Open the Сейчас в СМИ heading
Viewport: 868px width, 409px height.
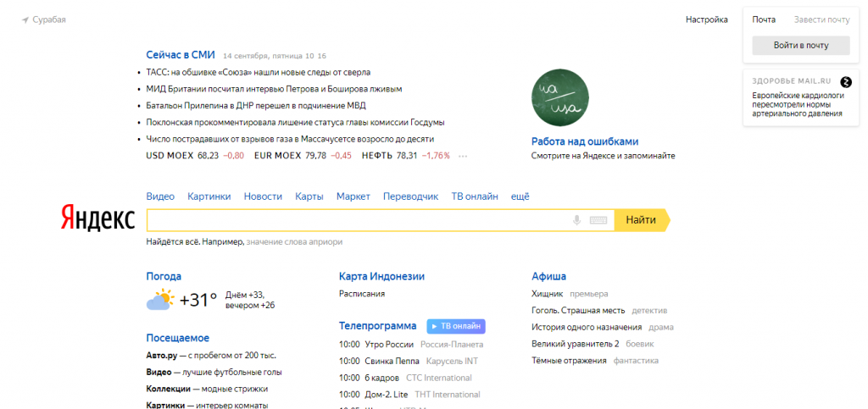181,55
